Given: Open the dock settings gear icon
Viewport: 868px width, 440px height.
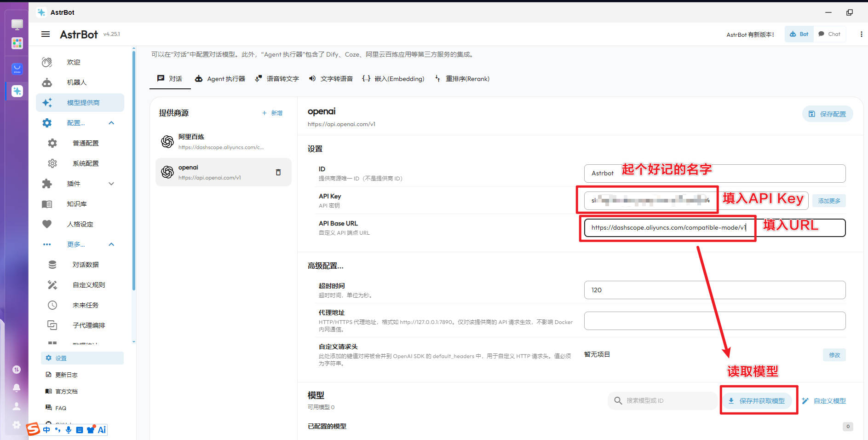Looking at the screenshot, I should coord(17,425).
